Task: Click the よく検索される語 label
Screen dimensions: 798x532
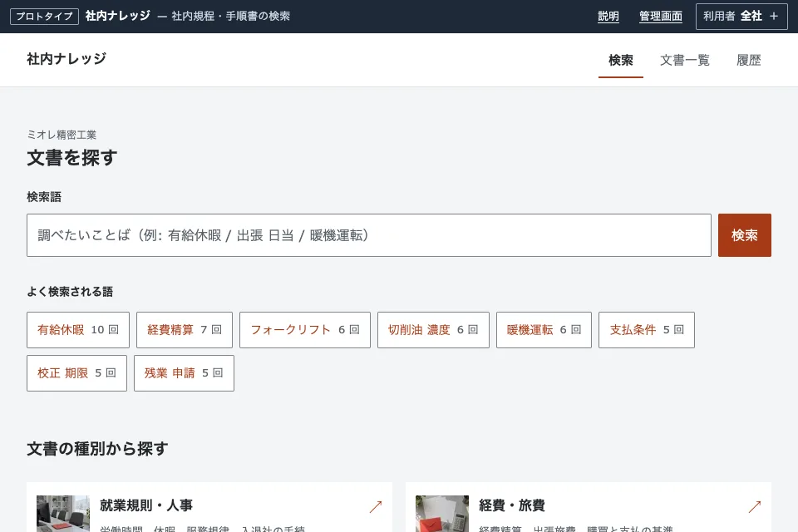Action: tap(70, 292)
